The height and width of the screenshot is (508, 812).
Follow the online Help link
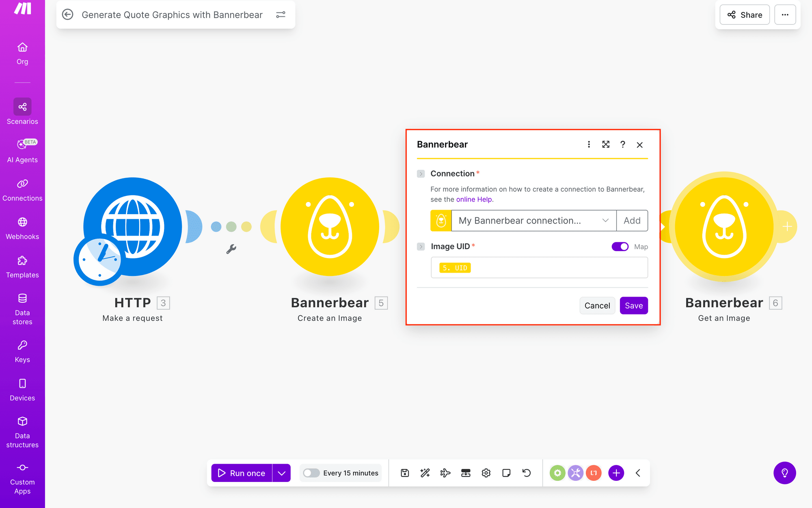[x=474, y=199]
